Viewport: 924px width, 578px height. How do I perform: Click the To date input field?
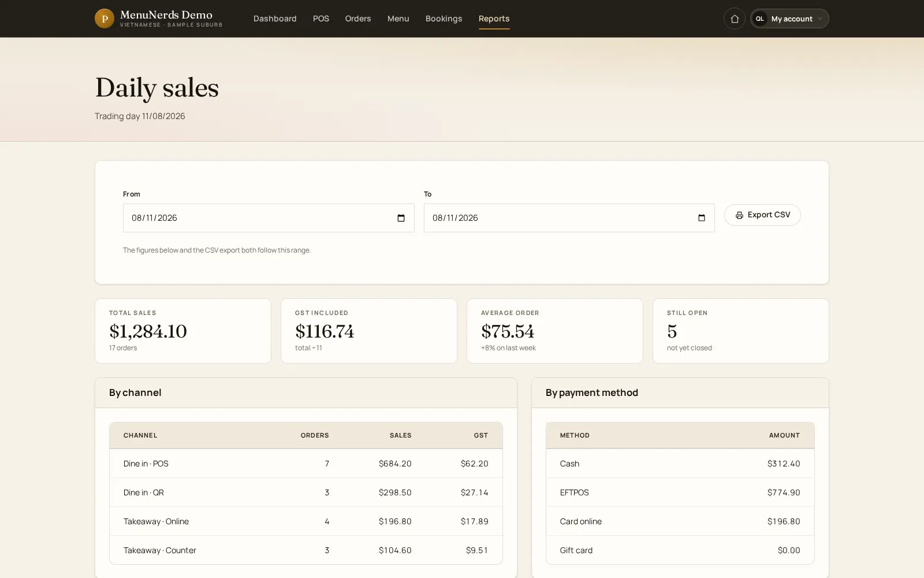[569, 218]
